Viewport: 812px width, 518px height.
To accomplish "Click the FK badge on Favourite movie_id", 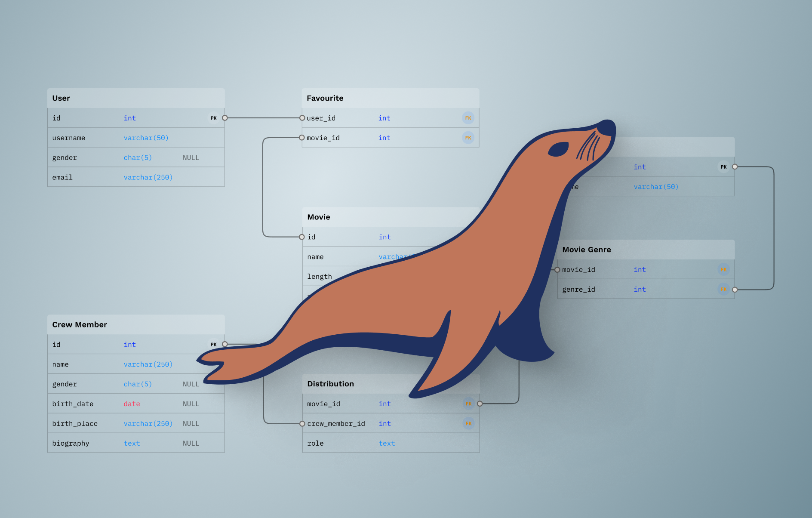I will tap(468, 137).
